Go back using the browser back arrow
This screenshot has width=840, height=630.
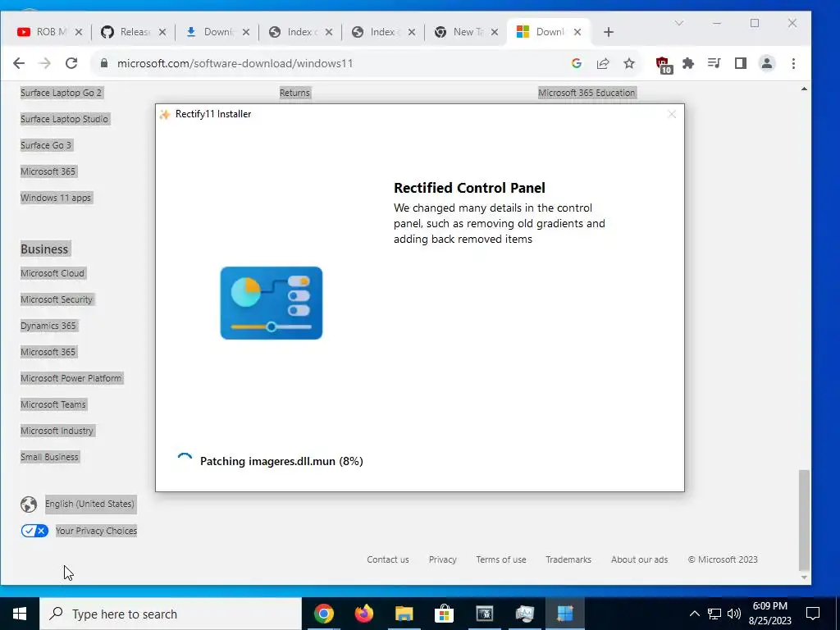[19, 63]
